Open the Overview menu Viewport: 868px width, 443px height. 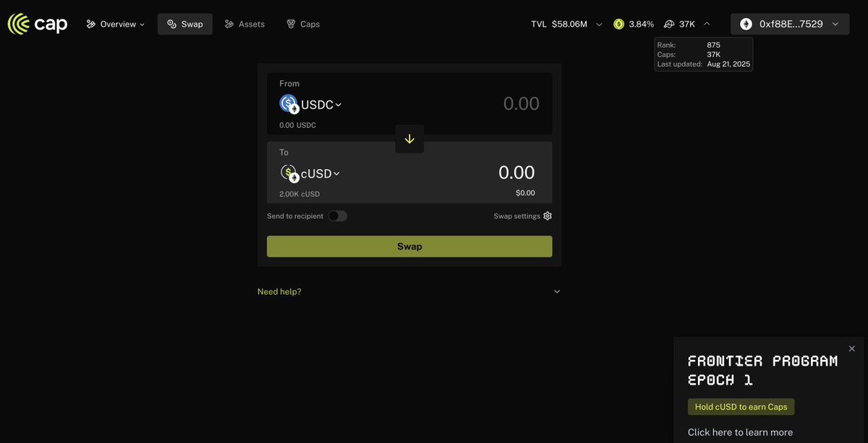click(x=116, y=24)
